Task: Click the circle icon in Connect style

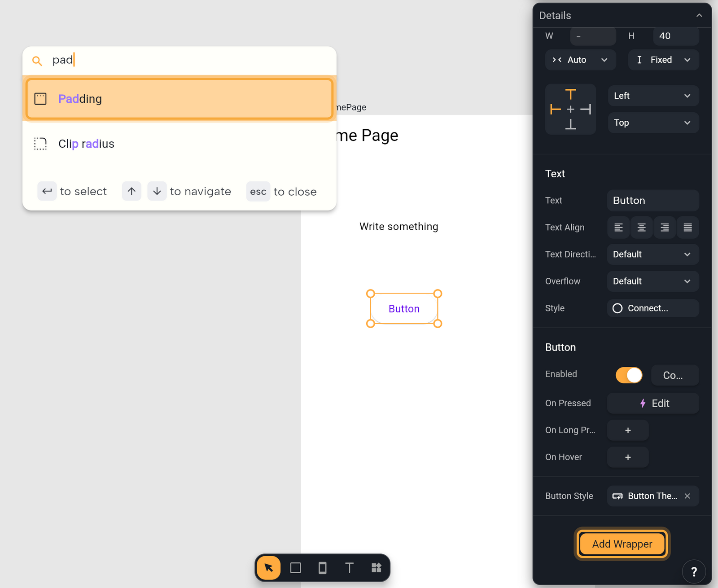Action: 617,308
